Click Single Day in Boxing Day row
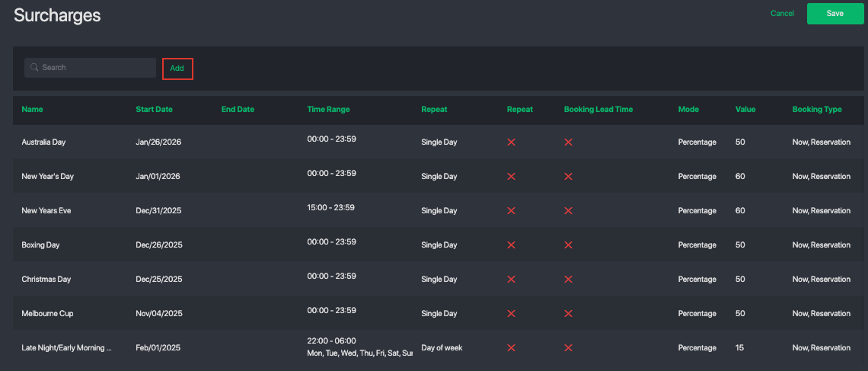The height and width of the screenshot is (371, 868). 439,245
